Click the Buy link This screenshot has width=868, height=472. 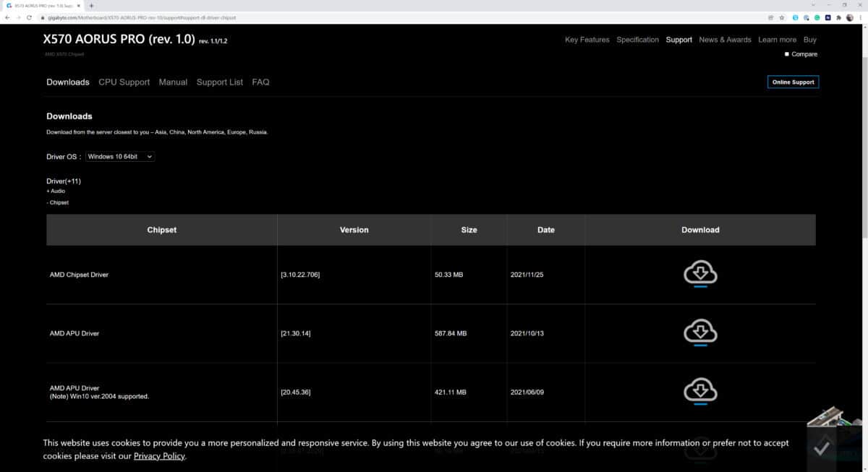pos(810,40)
